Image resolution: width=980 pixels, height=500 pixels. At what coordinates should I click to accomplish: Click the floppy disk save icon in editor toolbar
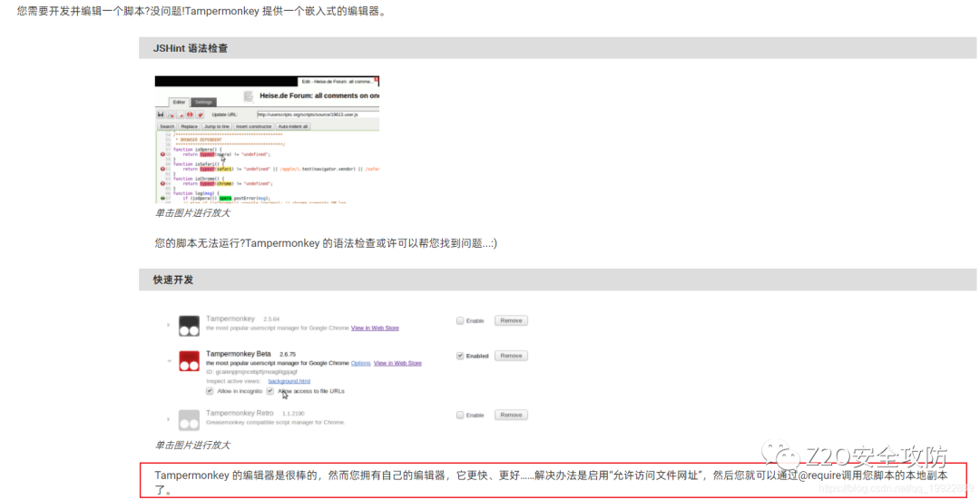click(161, 114)
